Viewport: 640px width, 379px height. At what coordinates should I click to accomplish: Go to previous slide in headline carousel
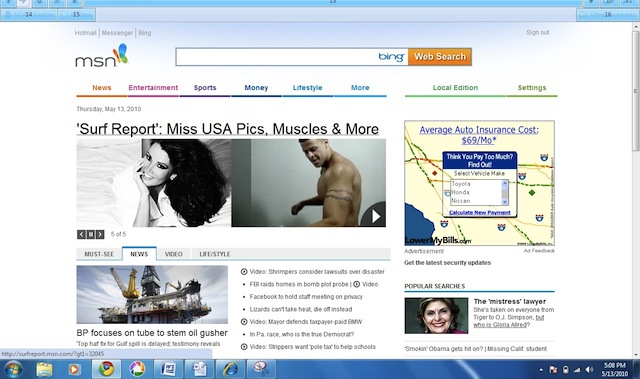pos(81,235)
